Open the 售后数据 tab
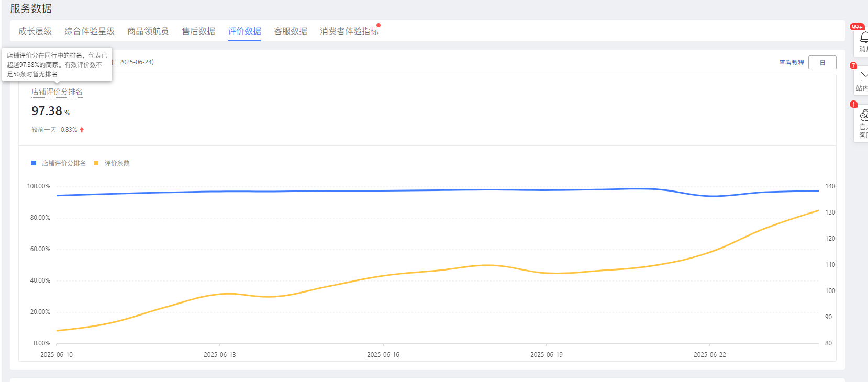868x382 pixels. point(198,31)
